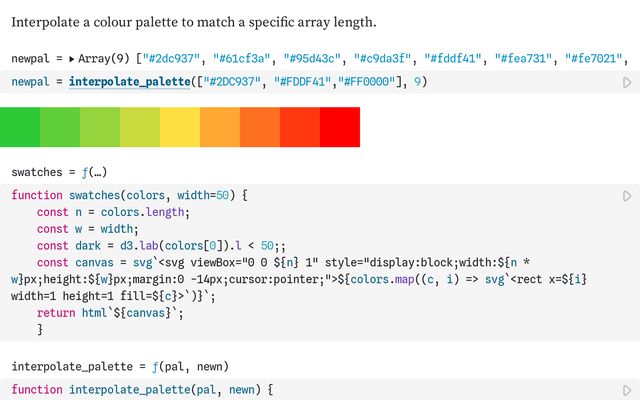The image size is (640, 400).
Task: Run the swatches function cell
Action: pyautogui.click(x=627, y=196)
